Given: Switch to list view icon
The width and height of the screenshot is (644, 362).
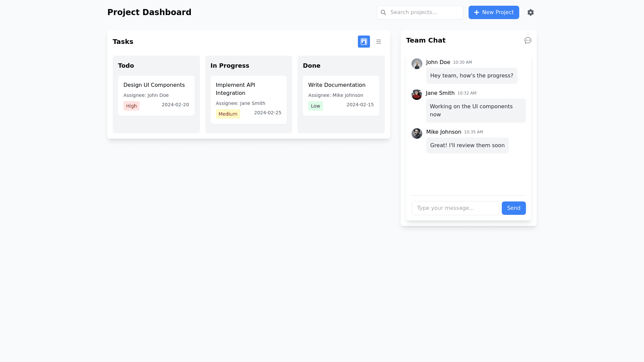Looking at the screenshot, I should click(379, 42).
